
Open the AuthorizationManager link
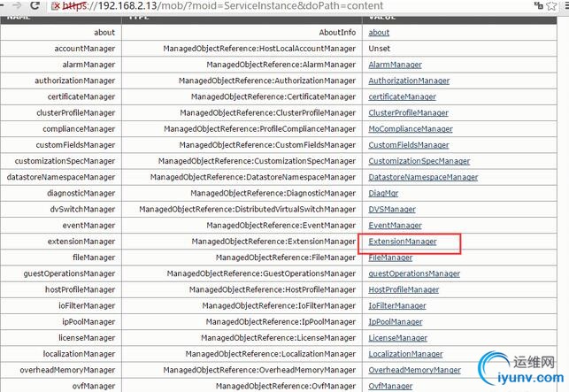(x=409, y=81)
